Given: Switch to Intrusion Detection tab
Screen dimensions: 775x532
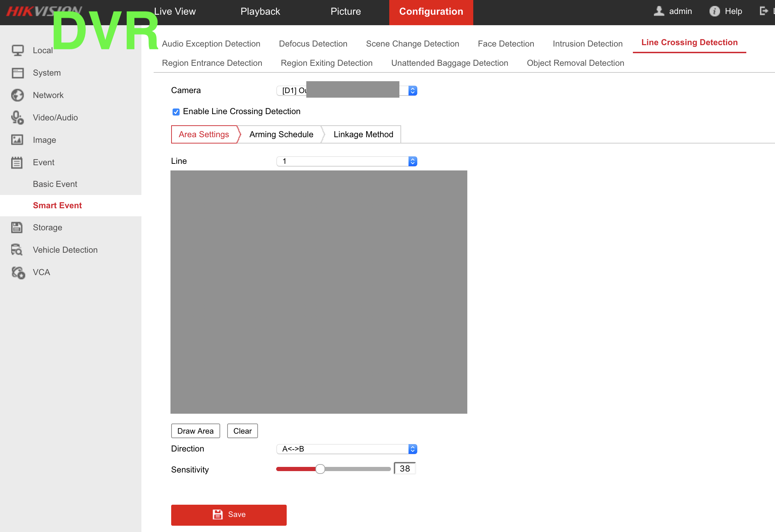Looking at the screenshot, I should [x=587, y=44].
